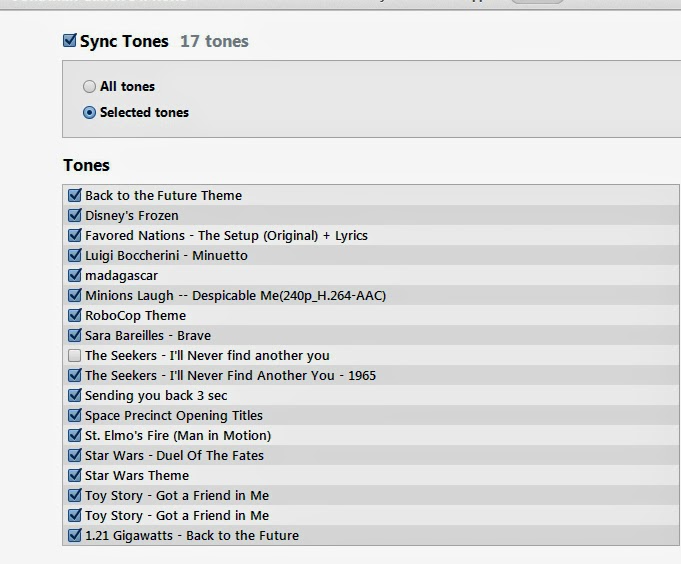Toggle Minions Laugh -- Despicable Me checkbox
This screenshot has width=681, height=564.
(x=75, y=296)
